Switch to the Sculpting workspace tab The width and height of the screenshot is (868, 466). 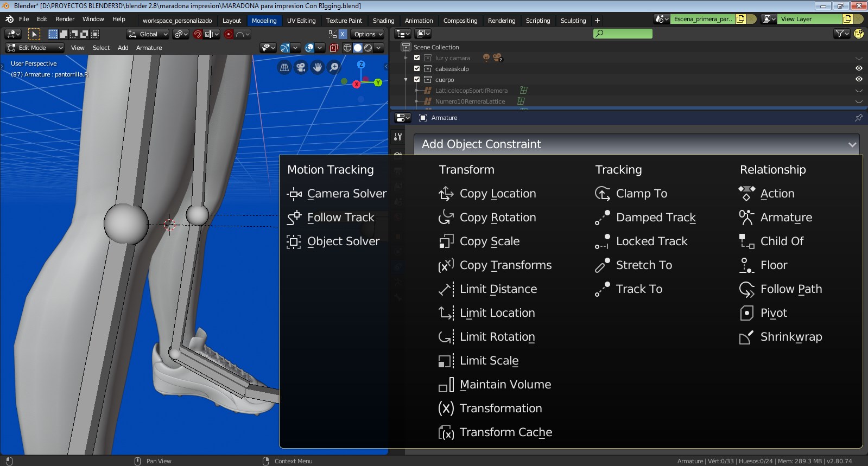coord(573,21)
